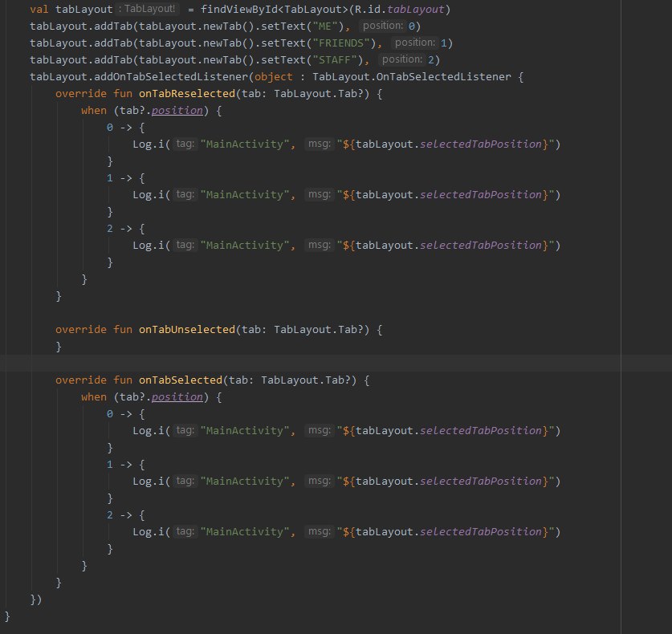Click the addOnTabSelectedListener method name
The image size is (672, 634).
tap(171, 77)
